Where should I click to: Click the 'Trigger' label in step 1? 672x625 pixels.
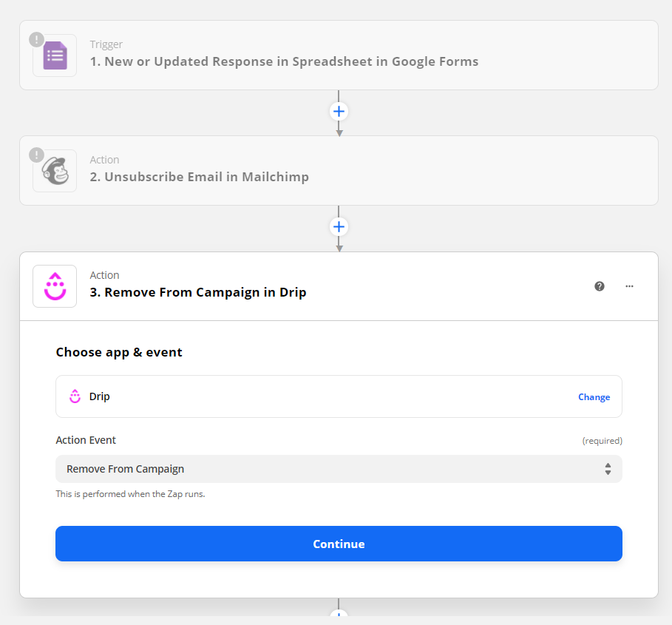pos(106,44)
